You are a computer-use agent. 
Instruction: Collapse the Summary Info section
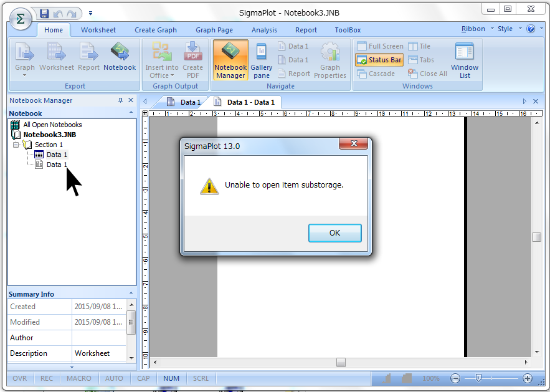click(131, 294)
